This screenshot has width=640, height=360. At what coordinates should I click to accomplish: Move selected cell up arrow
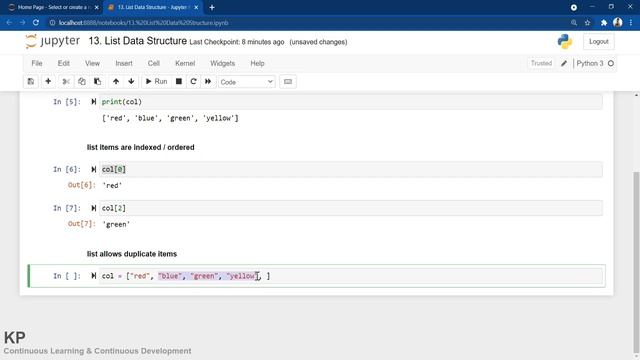(x=116, y=82)
